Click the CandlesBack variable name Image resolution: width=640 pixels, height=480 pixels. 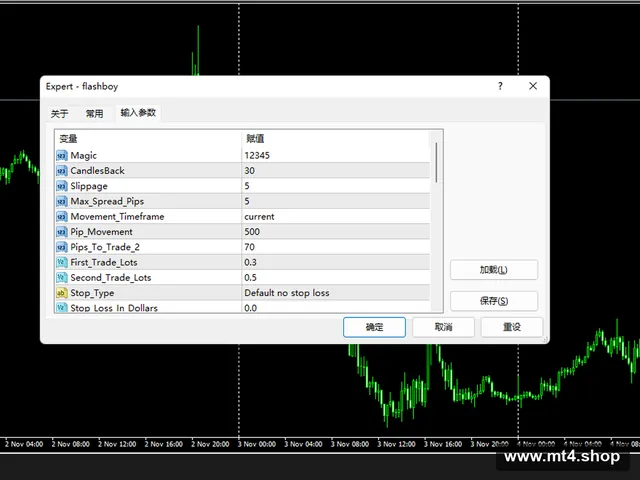pyautogui.click(x=98, y=171)
